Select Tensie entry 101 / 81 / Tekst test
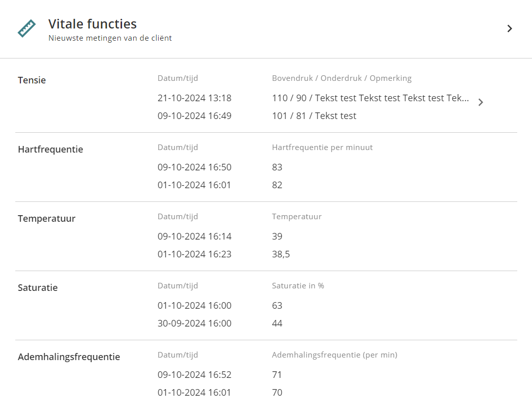 [314, 116]
